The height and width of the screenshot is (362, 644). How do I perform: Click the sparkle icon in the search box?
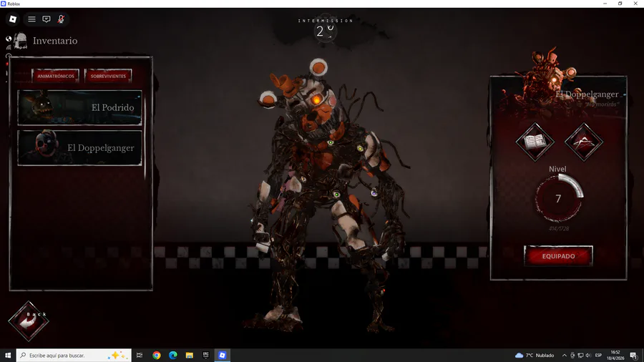pyautogui.click(x=116, y=355)
